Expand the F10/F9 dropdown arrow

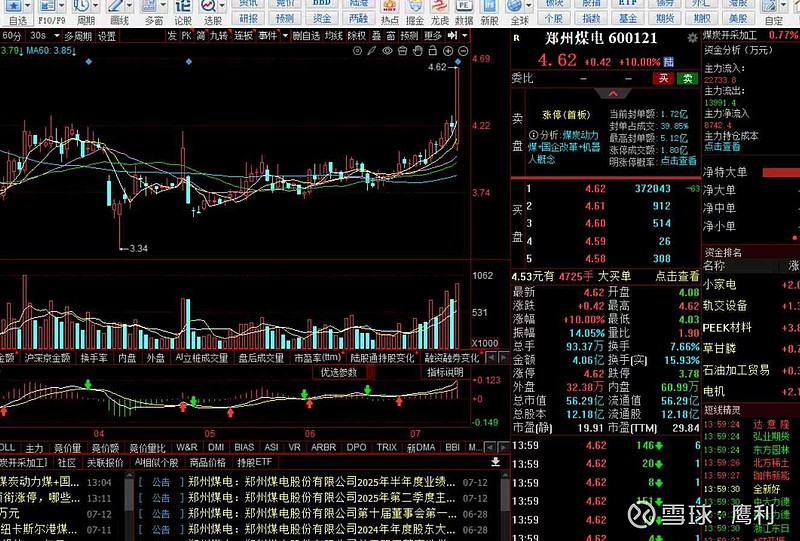pyautogui.click(x=62, y=6)
